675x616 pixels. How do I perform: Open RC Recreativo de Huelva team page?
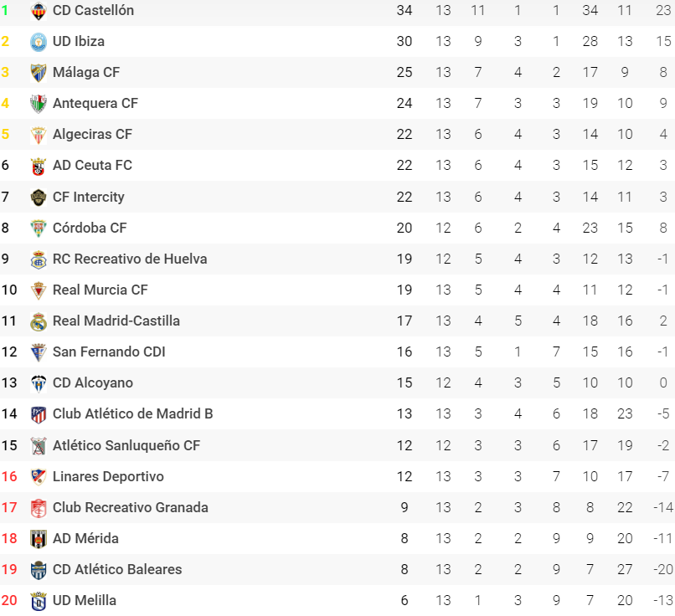click(130, 259)
